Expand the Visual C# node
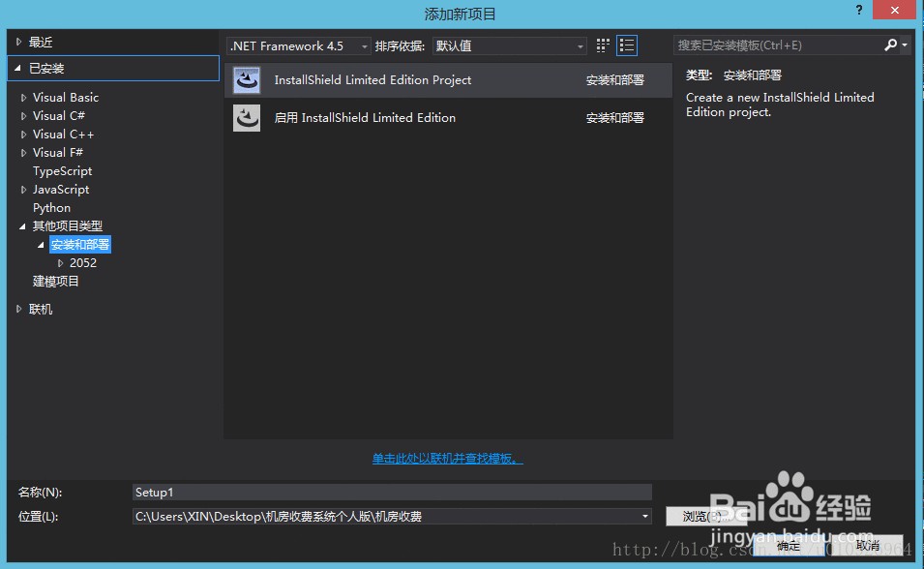This screenshot has width=924, height=569. point(23,116)
